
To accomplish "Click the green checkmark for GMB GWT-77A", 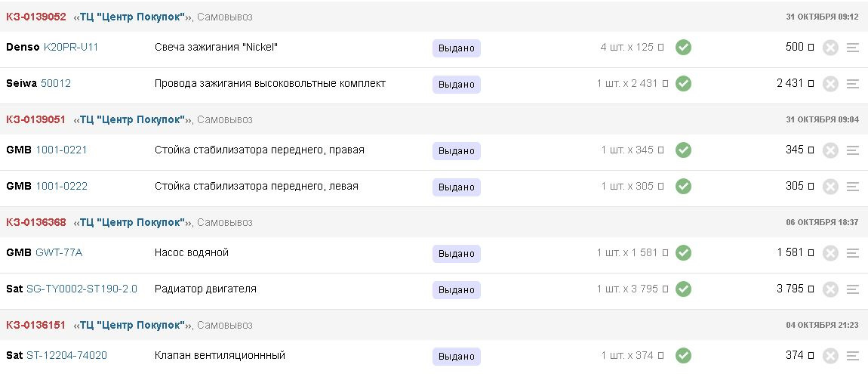I will 683,253.
